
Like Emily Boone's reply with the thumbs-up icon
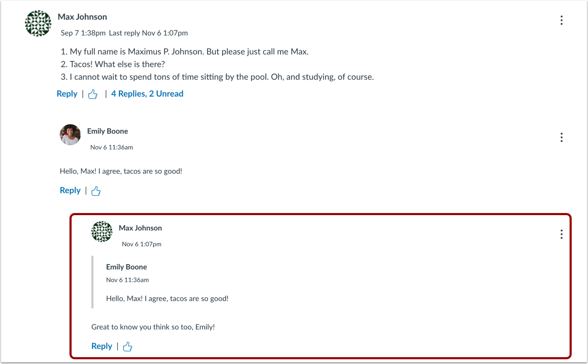coord(95,190)
